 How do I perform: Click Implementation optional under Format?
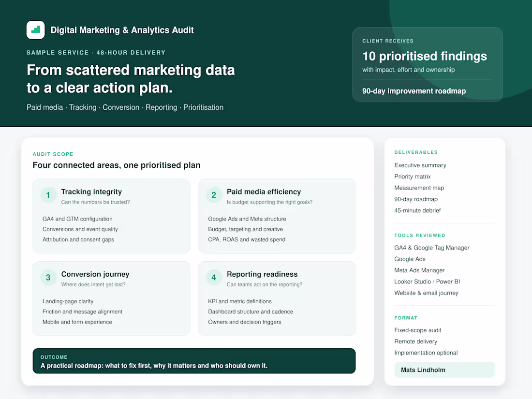coord(426,353)
